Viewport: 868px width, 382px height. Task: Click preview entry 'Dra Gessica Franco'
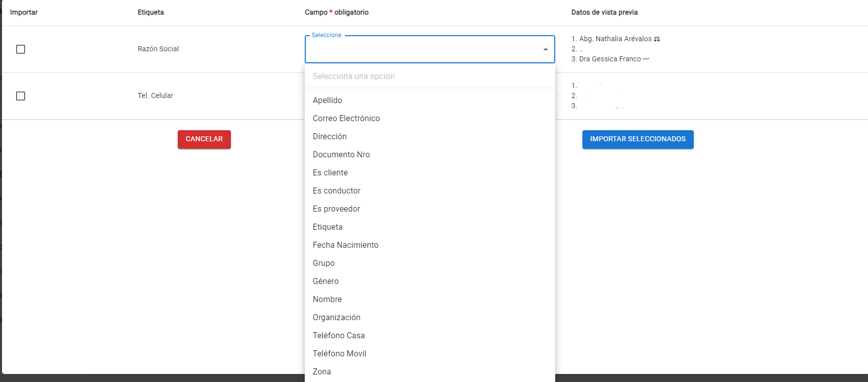coord(610,59)
